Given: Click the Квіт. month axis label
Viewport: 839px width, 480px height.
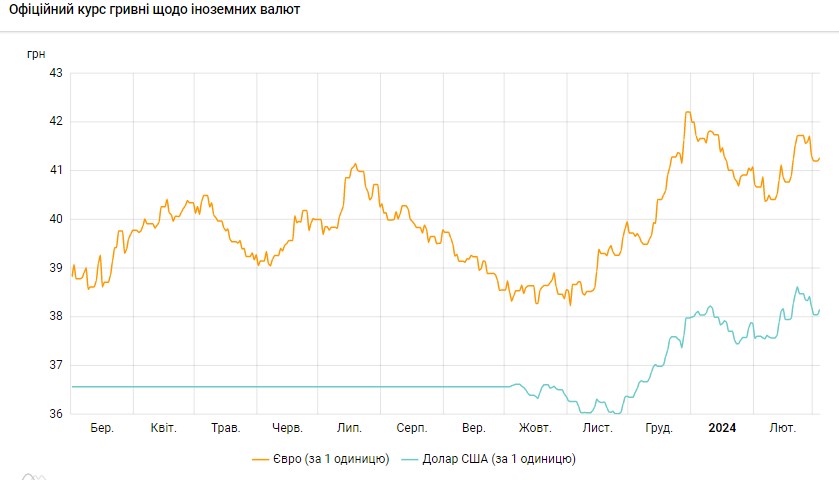Looking at the screenshot, I should pyautogui.click(x=163, y=428).
